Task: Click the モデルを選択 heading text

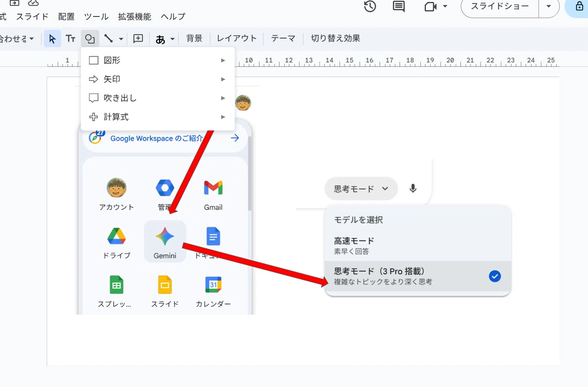Action: pyautogui.click(x=358, y=220)
